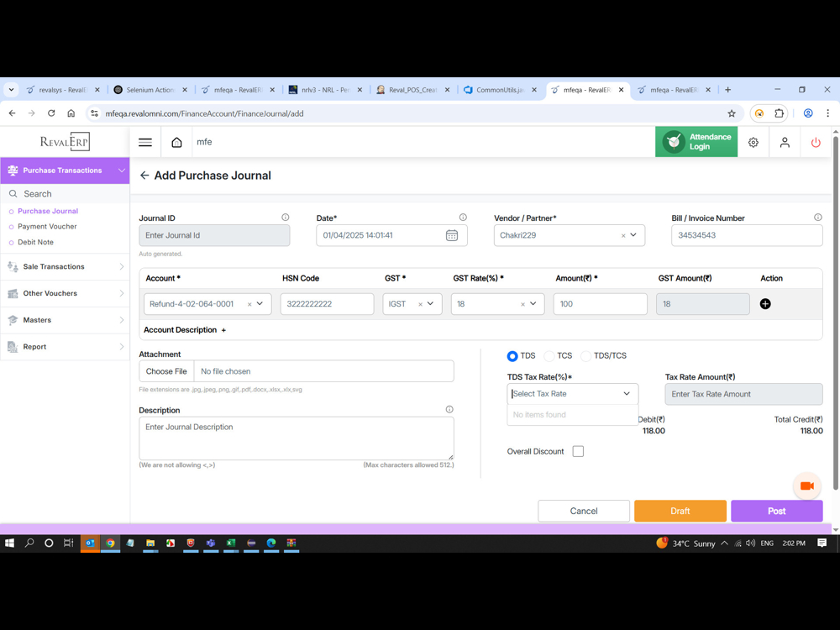This screenshot has width=840, height=630.
Task: Click the back arrow beside Add Purchase Journal
Action: pos(144,176)
